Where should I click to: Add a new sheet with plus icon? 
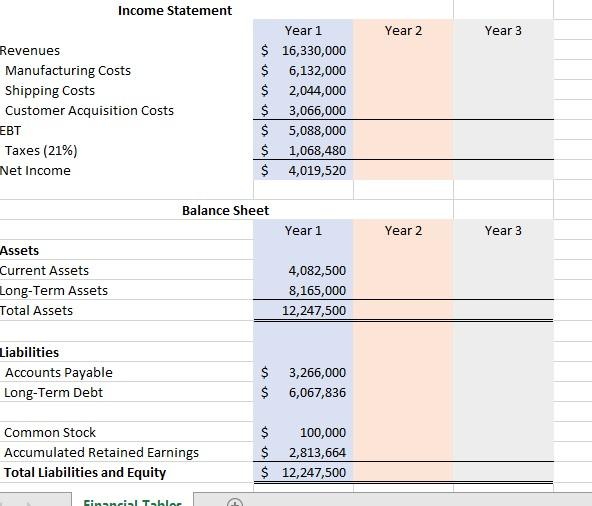point(235,503)
